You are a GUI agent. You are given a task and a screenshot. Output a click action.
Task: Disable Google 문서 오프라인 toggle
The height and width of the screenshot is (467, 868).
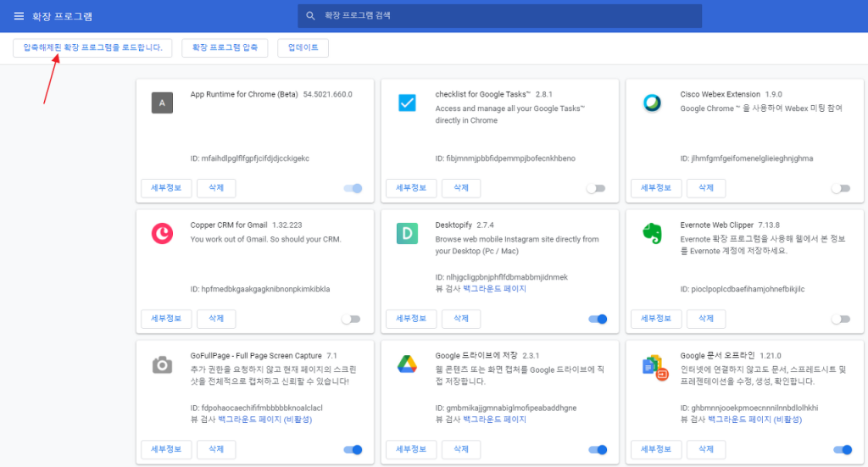pyautogui.click(x=843, y=449)
